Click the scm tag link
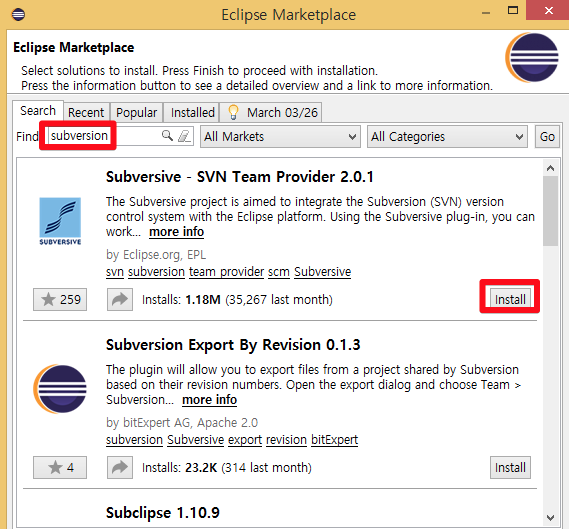This screenshot has width=569, height=529. coord(279,272)
